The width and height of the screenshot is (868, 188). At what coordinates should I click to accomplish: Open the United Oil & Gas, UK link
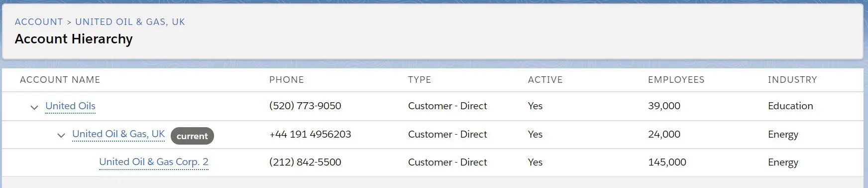[x=118, y=134]
